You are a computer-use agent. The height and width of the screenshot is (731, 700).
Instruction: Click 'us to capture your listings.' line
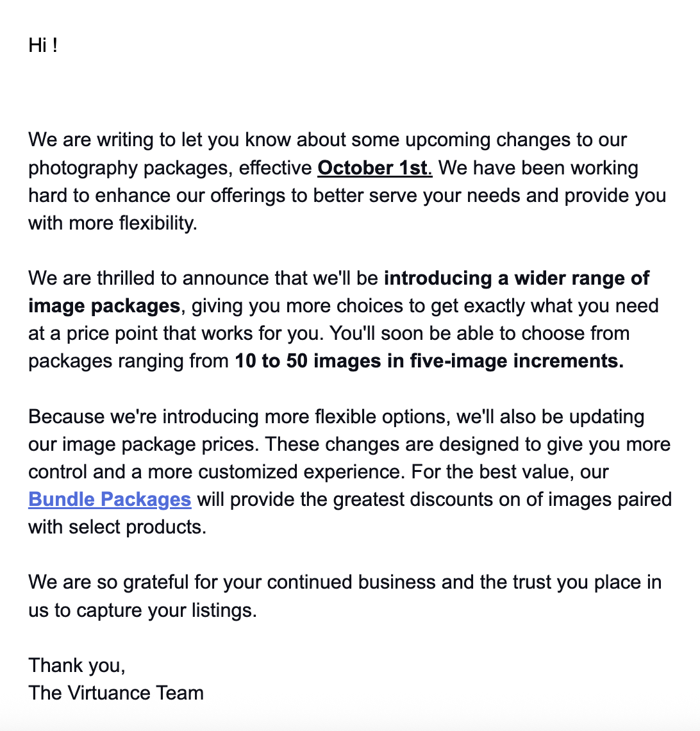point(142,610)
